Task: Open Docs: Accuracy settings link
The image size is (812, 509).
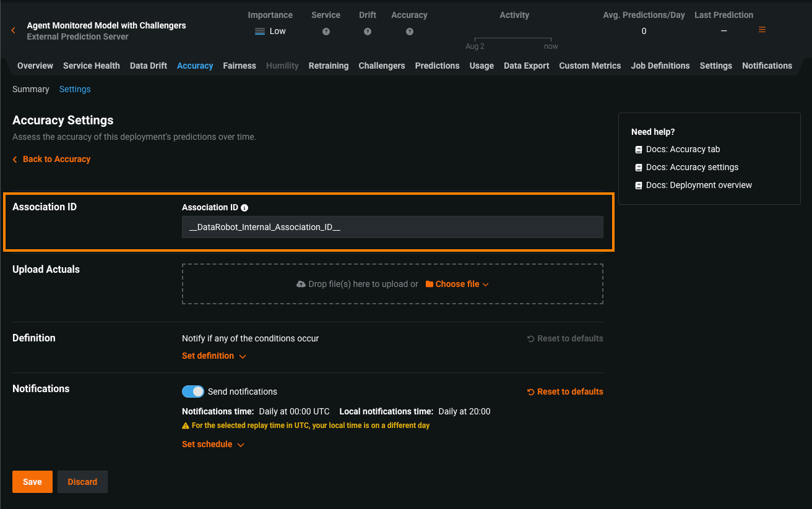Action: (x=692, y=167)
